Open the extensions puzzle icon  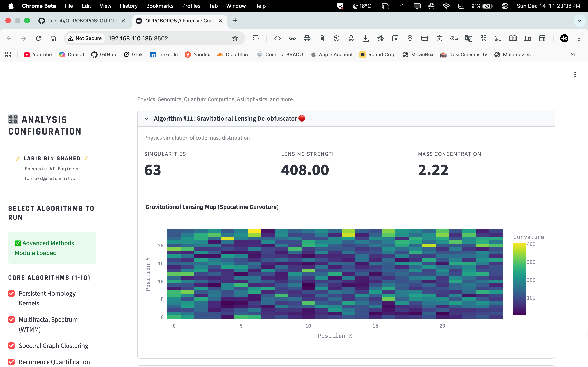click(256, 38)
